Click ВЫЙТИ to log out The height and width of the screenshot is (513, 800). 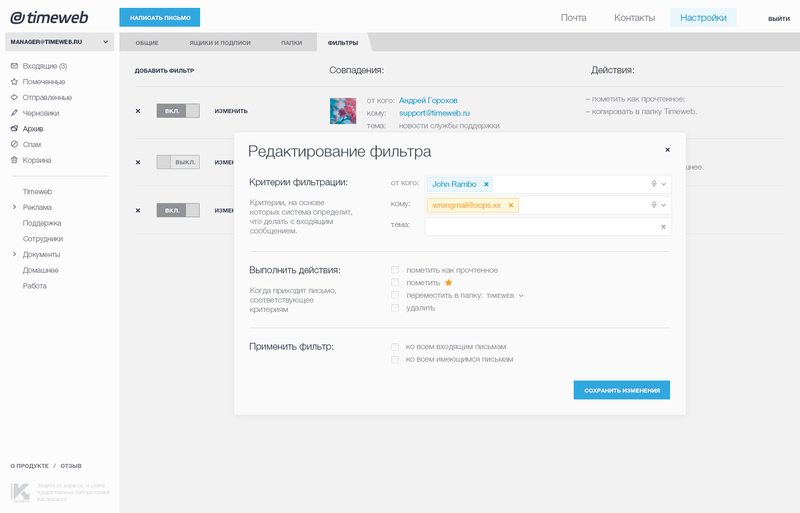(x=779, y=18)
